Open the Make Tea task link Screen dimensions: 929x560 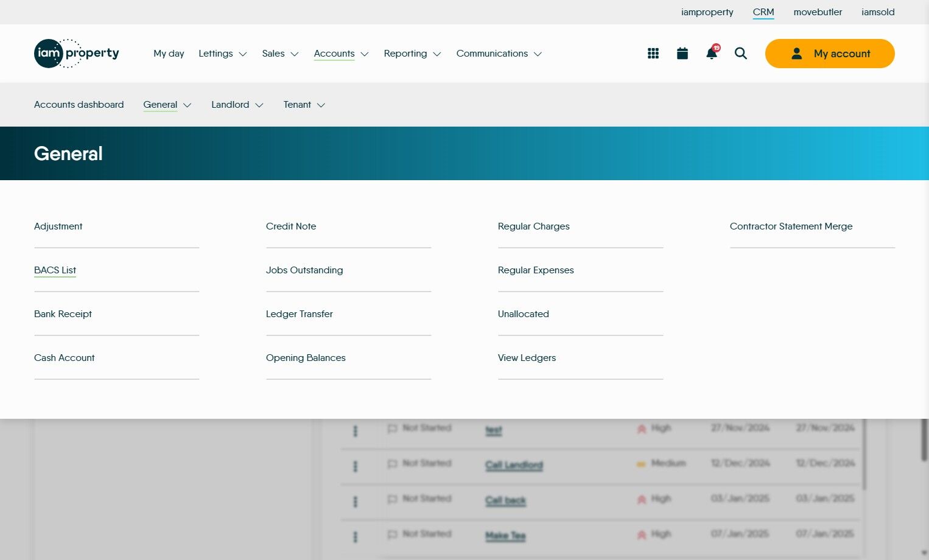click(506, 536)
